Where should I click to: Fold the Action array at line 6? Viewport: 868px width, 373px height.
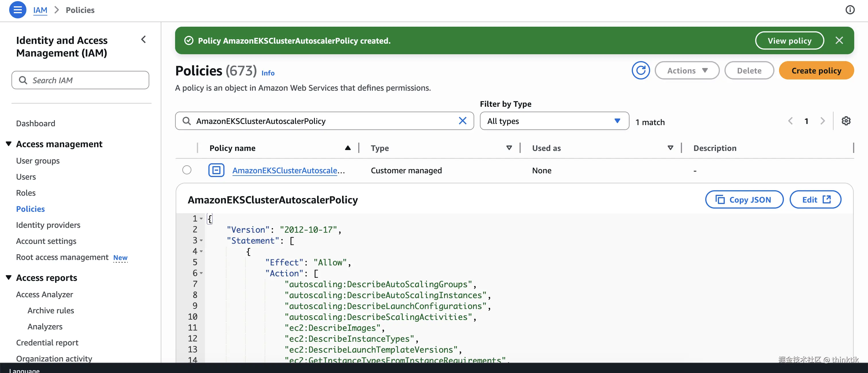point(201,273)
